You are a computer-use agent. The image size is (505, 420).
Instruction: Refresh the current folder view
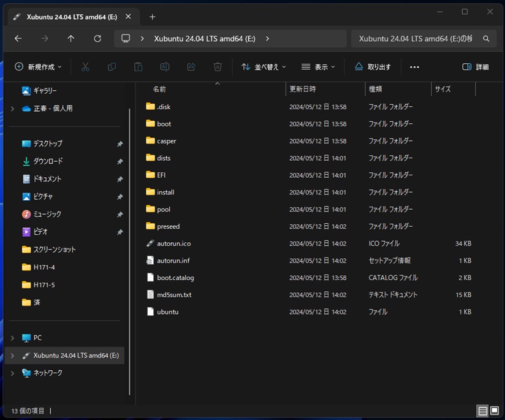click(x=97, y=39)
